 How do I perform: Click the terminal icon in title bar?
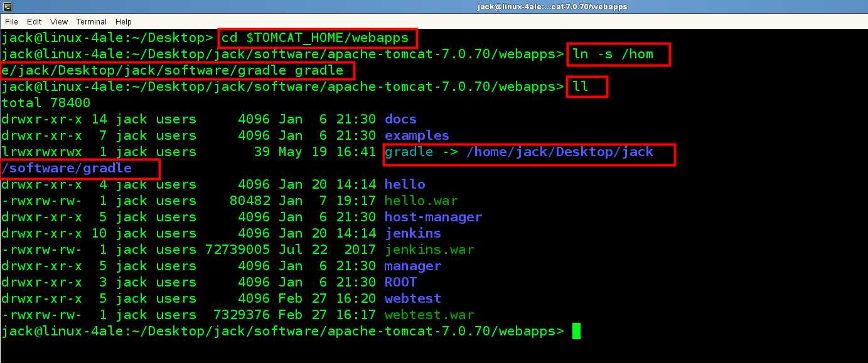(x=6, y=6)
